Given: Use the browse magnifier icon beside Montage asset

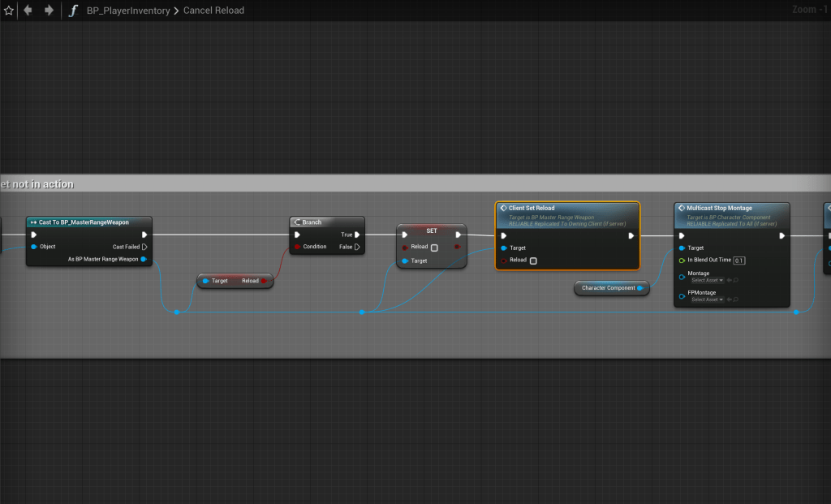Looking at the screenshot, I should click(736, 280).
